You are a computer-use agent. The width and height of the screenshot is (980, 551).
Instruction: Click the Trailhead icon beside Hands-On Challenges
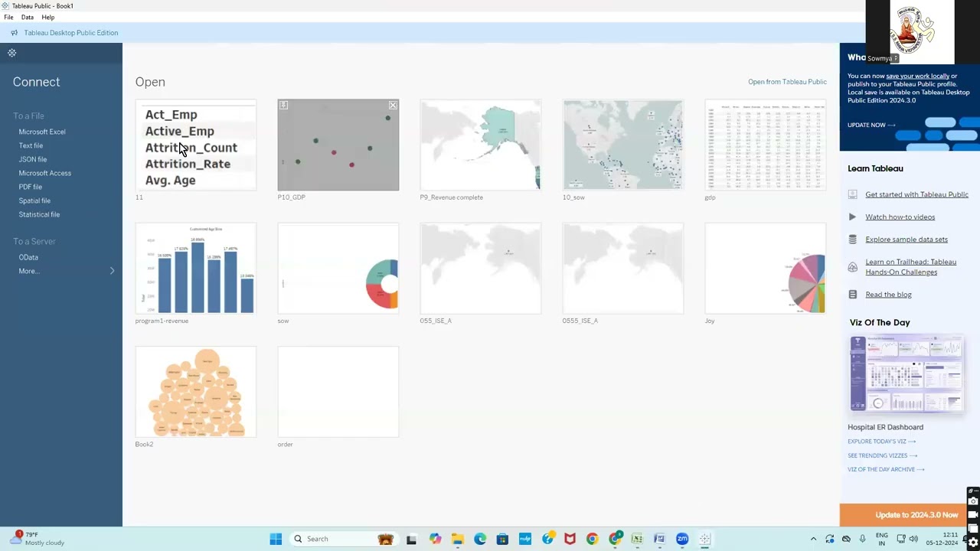coord(852,267)
